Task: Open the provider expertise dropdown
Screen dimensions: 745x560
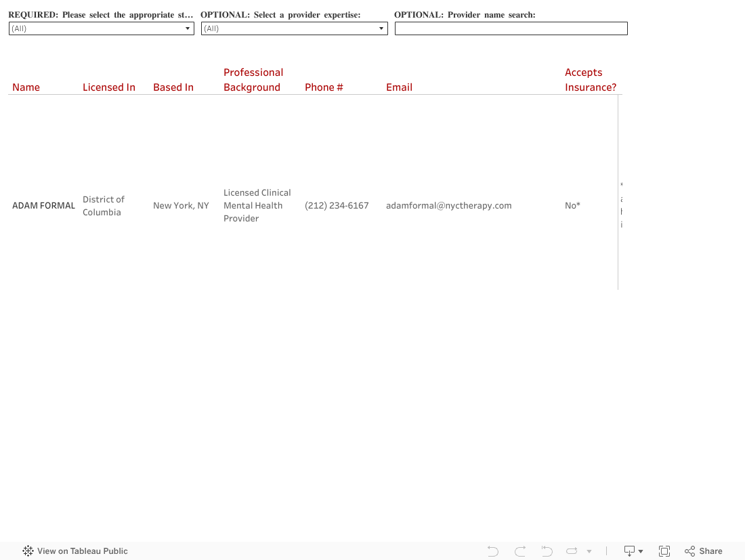Action: 294,28
